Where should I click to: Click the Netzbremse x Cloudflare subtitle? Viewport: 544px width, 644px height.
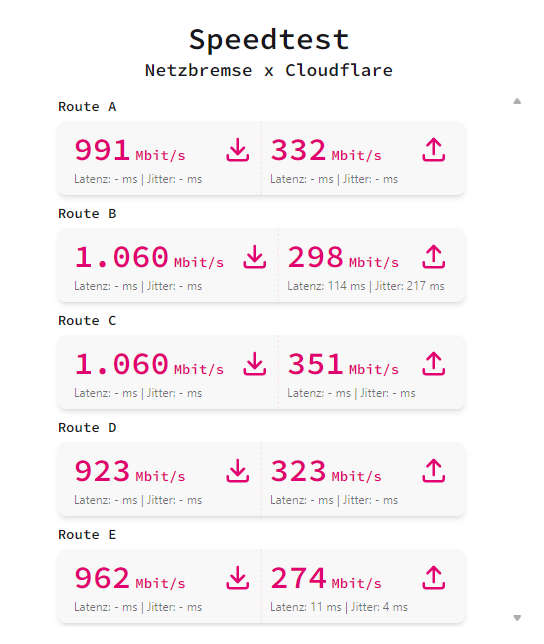pyautogui.click(x=269, y=70)
